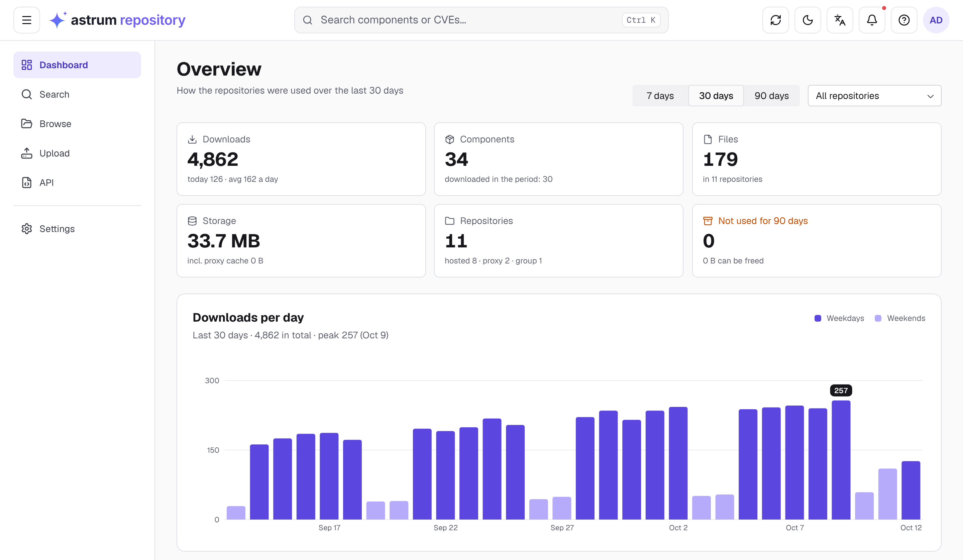Click 'in 11 repositories' text
This screenshot has width=963, height=560.
point(732,179)
